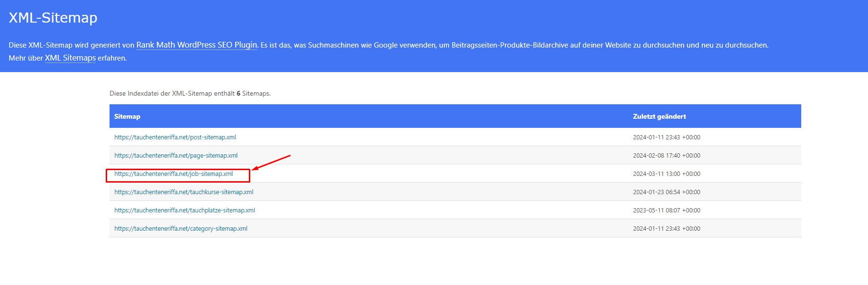Follow the Rank Math WordPress SEO Plugin link
This screenshot has height=285, width=868.
[x=197, y=45]
